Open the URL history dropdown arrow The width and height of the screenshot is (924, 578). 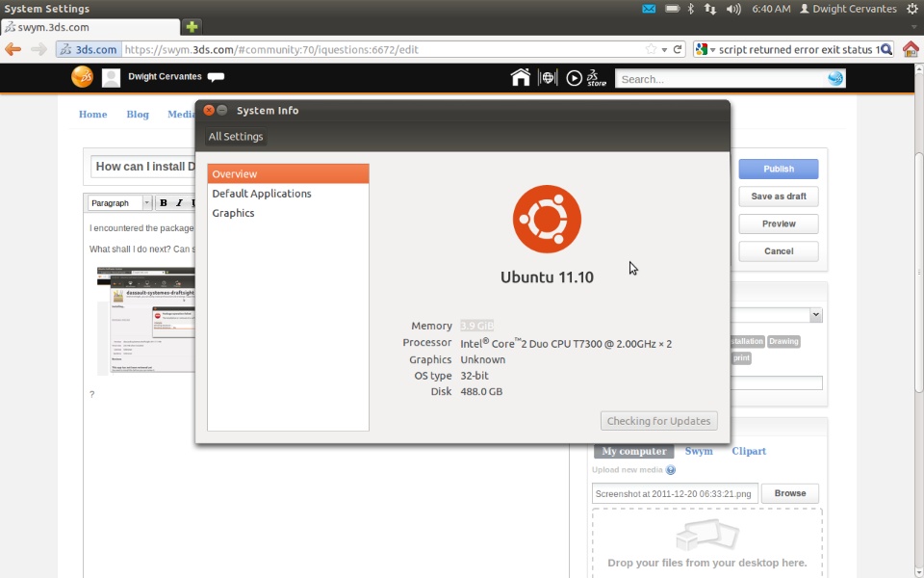click(664, 49)
